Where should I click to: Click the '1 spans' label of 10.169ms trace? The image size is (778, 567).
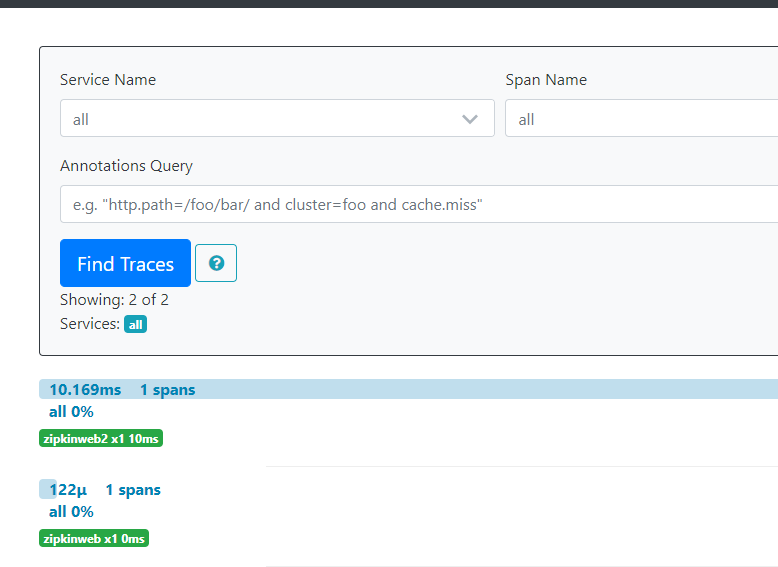[168, 389]
